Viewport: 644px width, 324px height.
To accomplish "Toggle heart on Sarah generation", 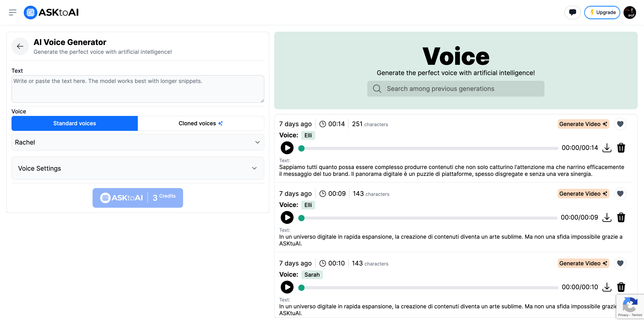I will click(x=620, y=263).
